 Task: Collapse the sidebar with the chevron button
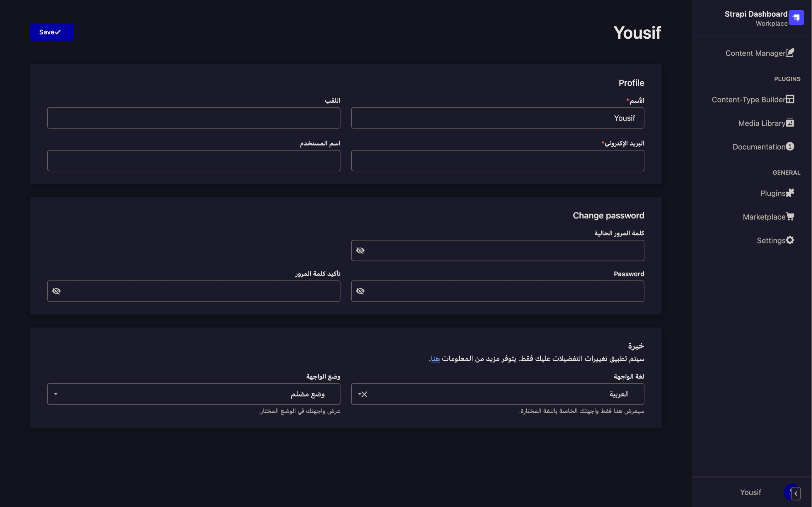[x=796, y=493]
